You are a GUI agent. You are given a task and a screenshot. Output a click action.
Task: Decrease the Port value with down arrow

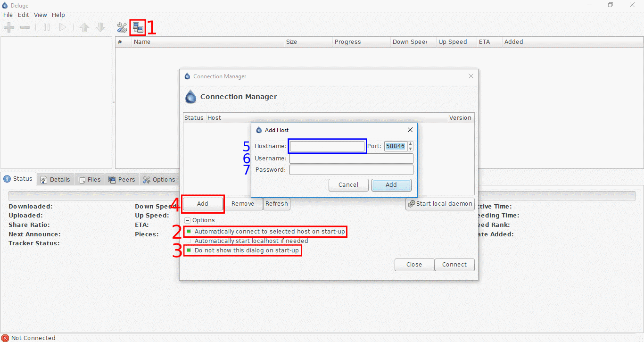coord(410,149)
